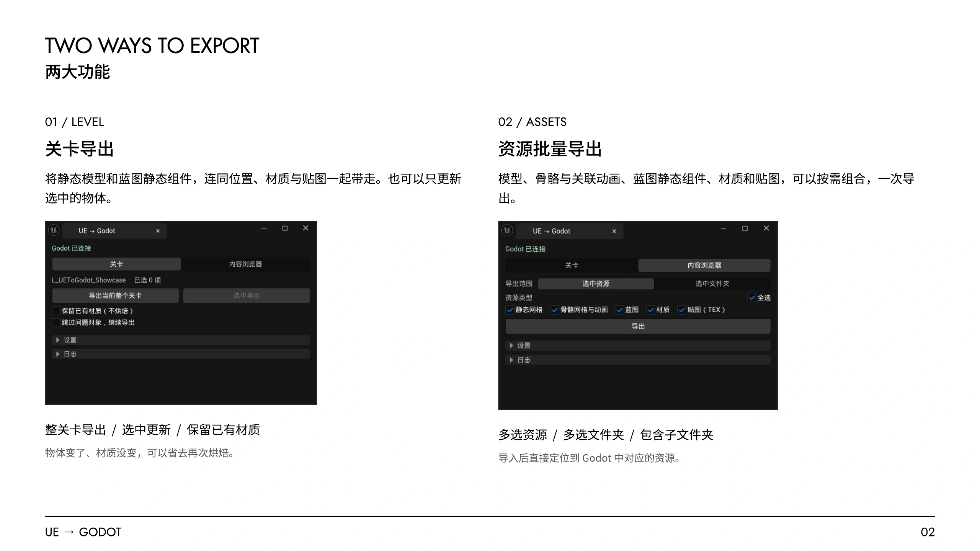Enable 保留已有材质（不烘焙）checkbox
This screenshot has height=551, width=980.
pos(56,311)
